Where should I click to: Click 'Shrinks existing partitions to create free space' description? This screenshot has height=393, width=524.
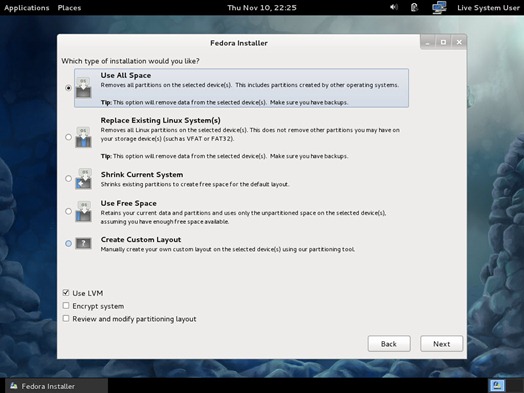tap(195, 184)
